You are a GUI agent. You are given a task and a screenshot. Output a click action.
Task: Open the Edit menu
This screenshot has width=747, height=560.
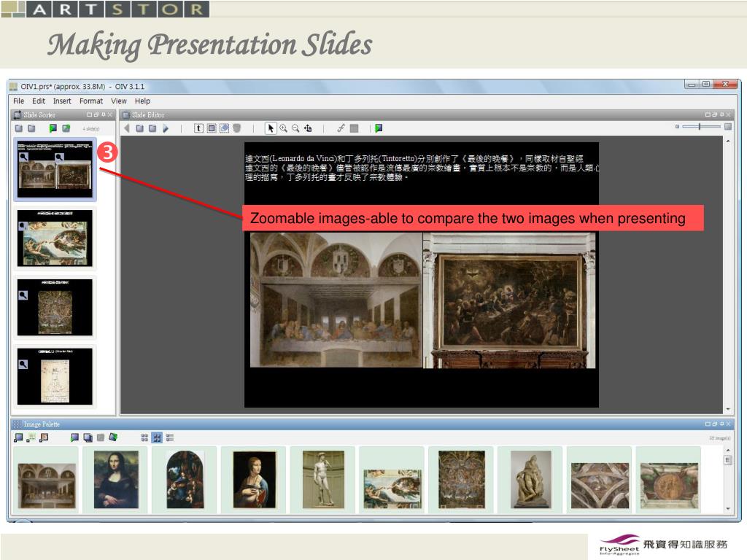39,101
